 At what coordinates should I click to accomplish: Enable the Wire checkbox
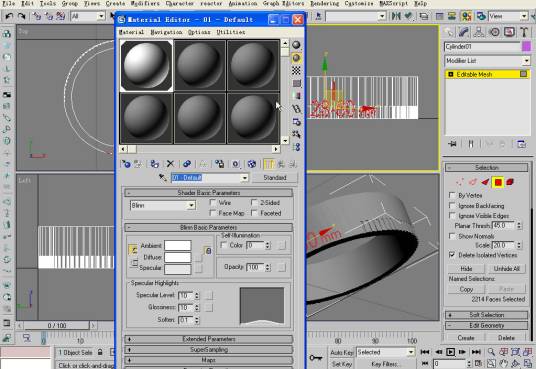213,202
